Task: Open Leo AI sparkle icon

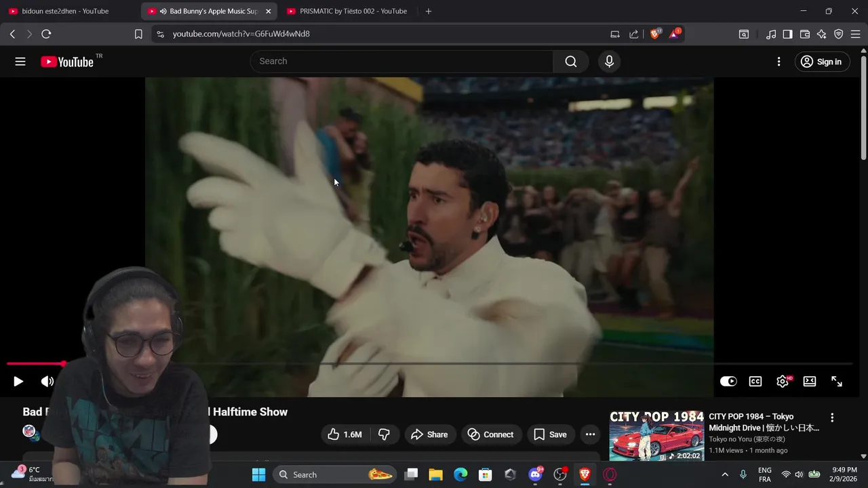Action: (x=822, y=34)
